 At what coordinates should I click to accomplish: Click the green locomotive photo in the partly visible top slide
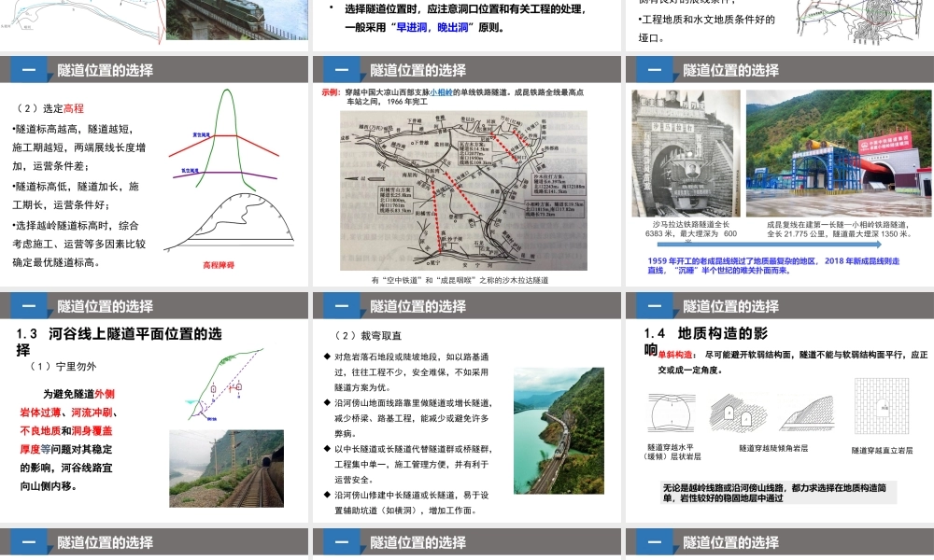pos(237,20)
